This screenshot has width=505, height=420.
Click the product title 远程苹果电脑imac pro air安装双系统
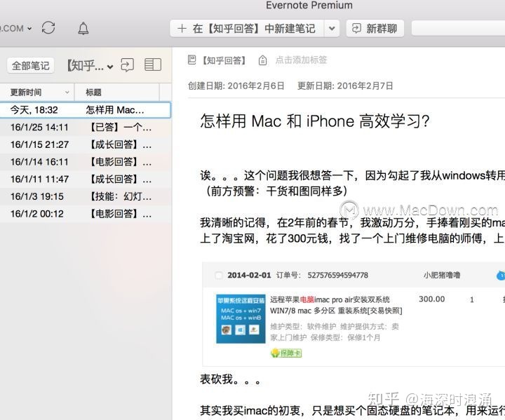(330, 300)
